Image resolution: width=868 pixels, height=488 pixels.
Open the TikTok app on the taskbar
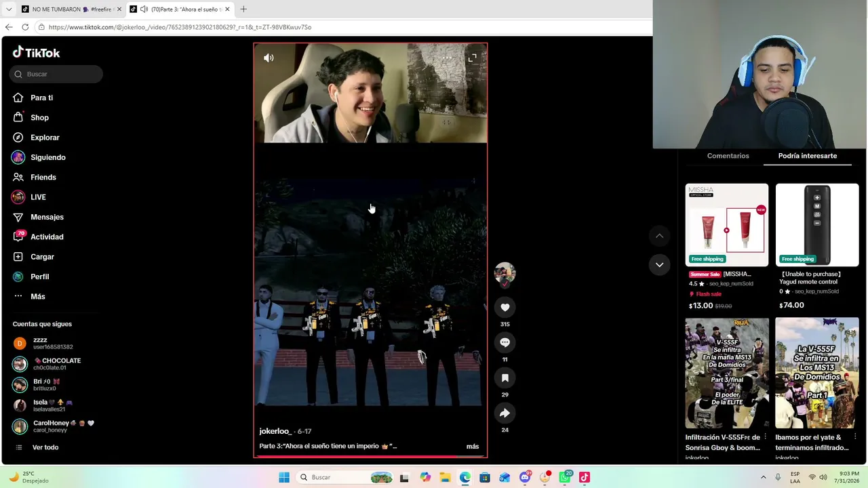(585, 477)
